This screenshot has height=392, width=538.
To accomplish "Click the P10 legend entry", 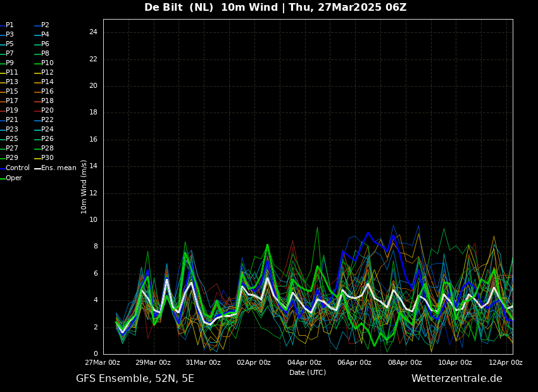I will coord(47,63).
